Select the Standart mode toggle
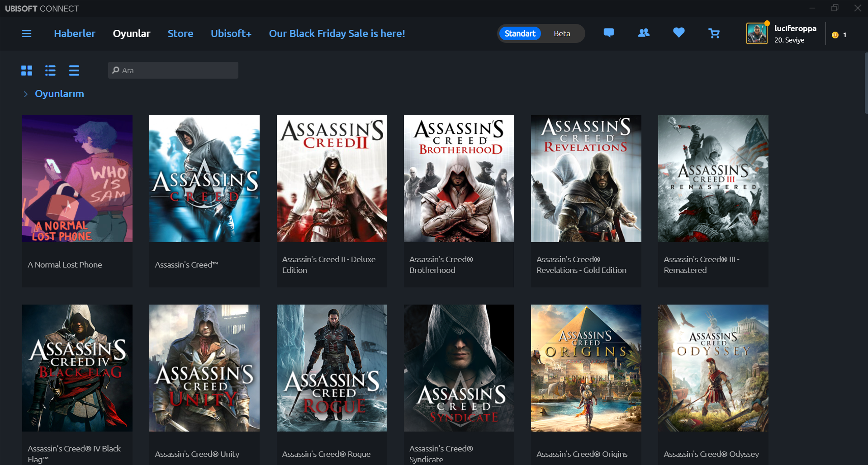 pos(520,33)
